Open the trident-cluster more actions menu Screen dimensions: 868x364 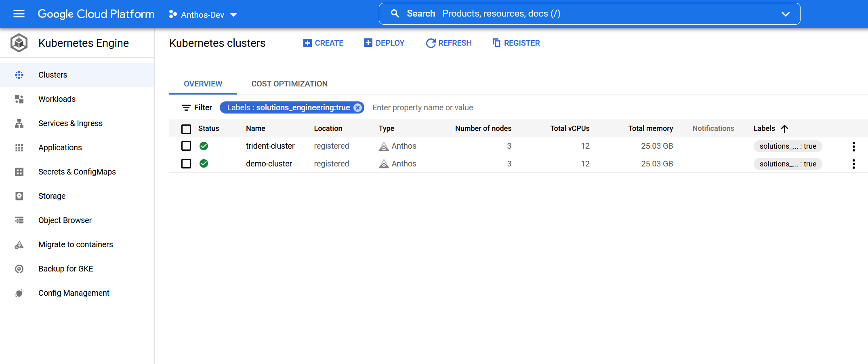(853, 146)
